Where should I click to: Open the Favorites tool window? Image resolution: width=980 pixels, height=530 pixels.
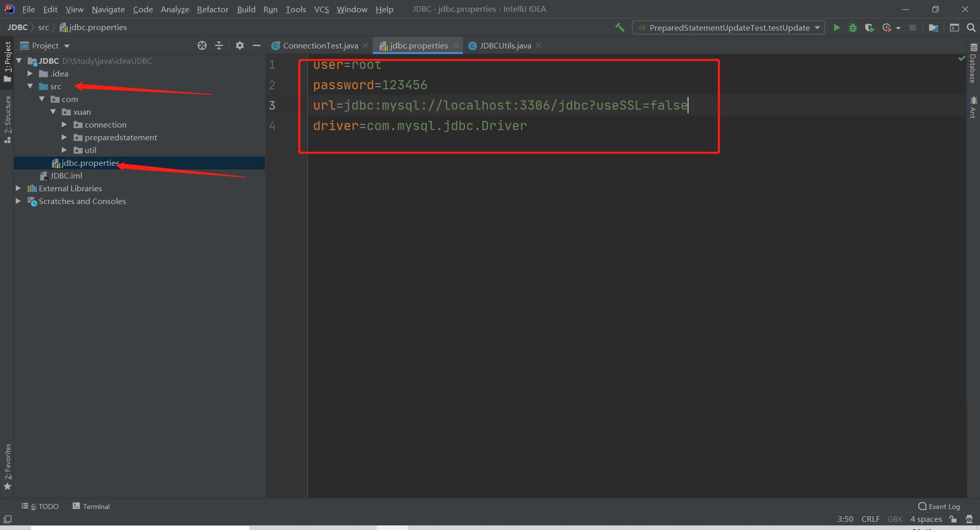coord(7,467)
